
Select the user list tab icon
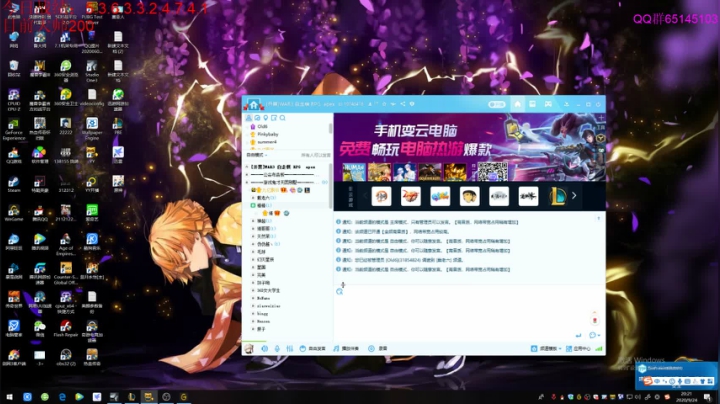[249, 118]
